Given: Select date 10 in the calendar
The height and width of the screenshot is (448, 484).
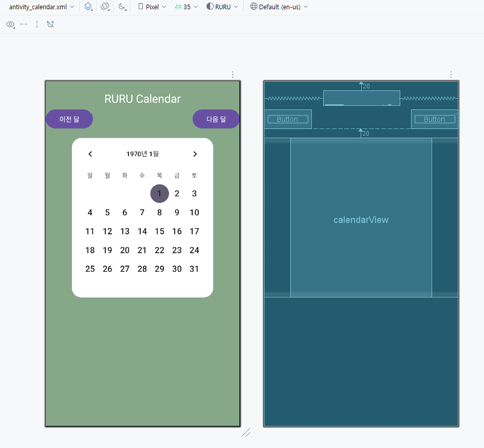Looking at the screenshot, I should 194,212.
